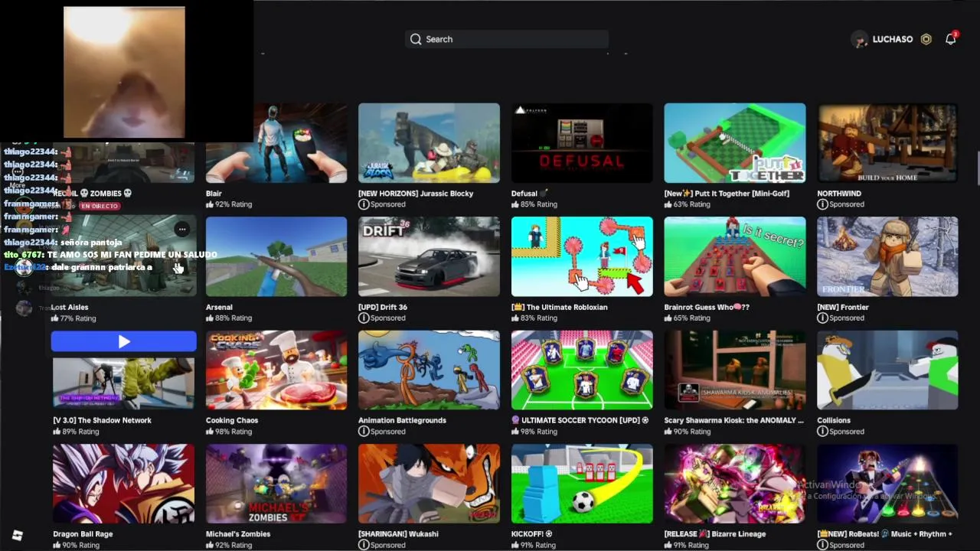Click the Sponsored info icon under Drift 36
This screenshot has height=551, width=980.
pyautogui.click(x=364, y=318)
